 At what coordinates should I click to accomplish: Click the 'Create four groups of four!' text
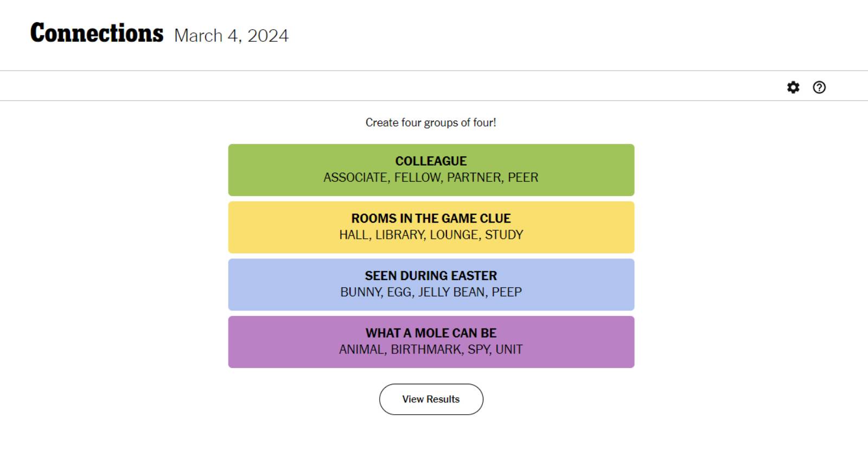(431, 123)
